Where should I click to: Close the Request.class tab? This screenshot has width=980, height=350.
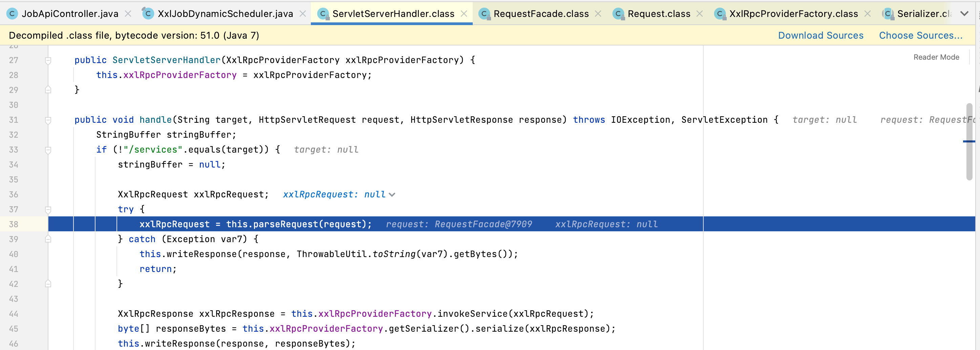700,14
